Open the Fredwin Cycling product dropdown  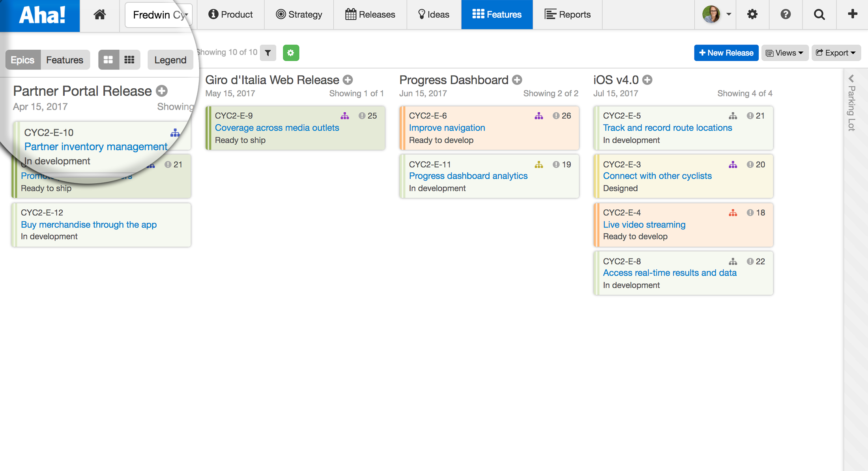[159, 15]
